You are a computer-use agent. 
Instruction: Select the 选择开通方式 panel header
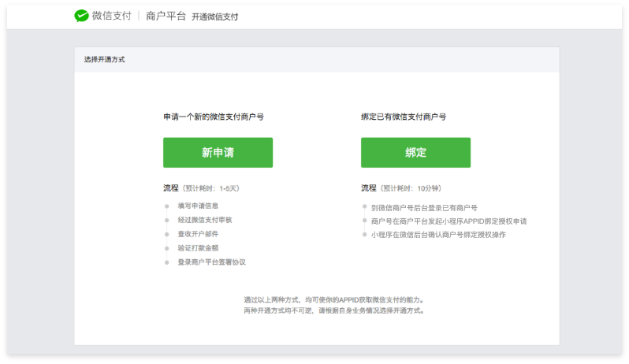tap(105, 59)
